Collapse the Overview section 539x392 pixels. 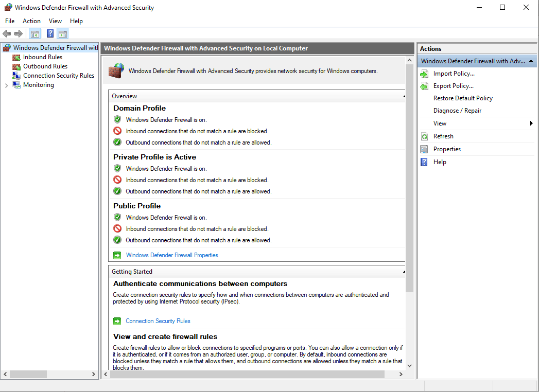(404, 97)
